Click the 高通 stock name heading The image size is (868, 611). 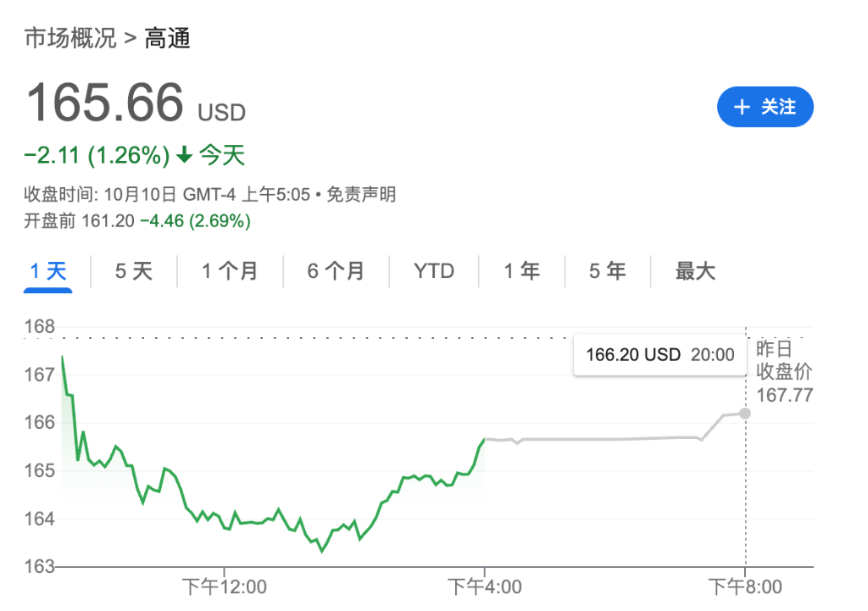(168, 38)
